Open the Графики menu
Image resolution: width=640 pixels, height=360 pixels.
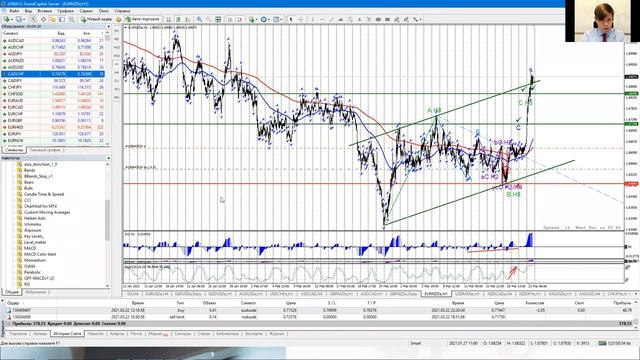pos(65,11)
